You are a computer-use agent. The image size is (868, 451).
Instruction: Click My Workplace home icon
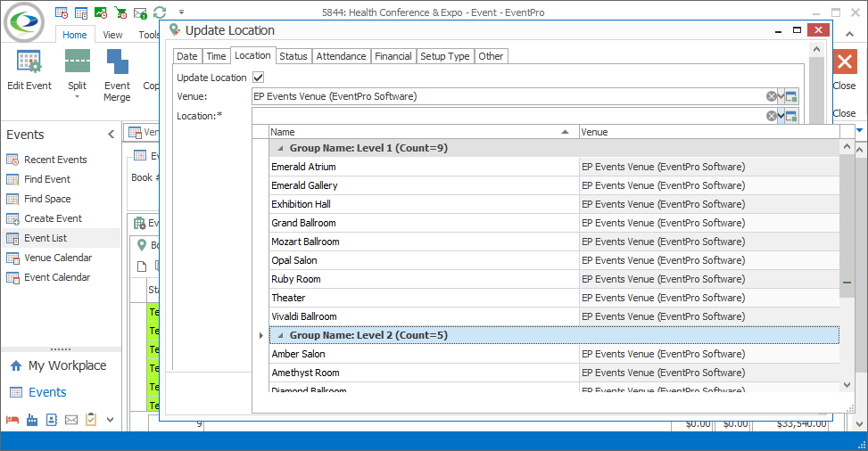(16, 365)
